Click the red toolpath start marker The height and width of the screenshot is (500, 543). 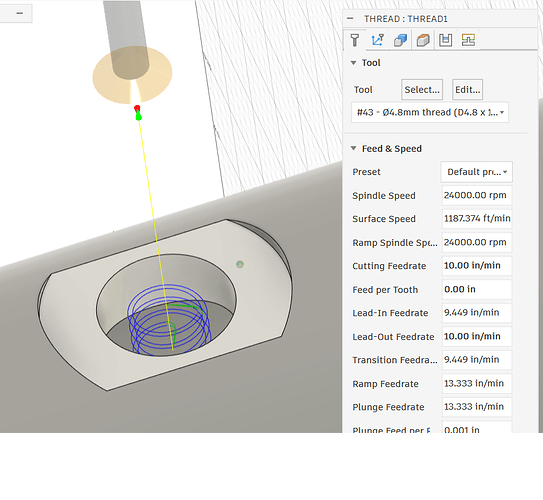tap(137, 108)
